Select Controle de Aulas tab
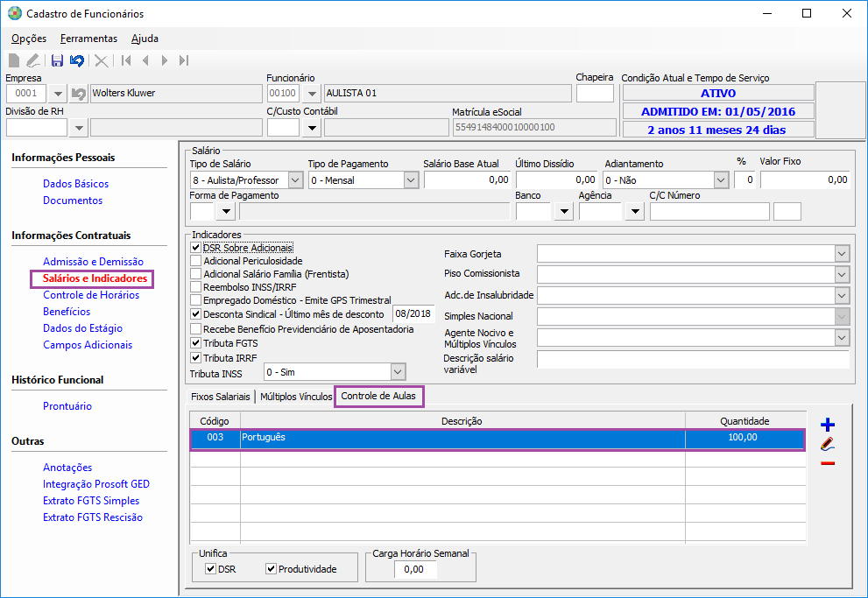The width and height of the screenshot is (868, 598). [x=378, y=396]
